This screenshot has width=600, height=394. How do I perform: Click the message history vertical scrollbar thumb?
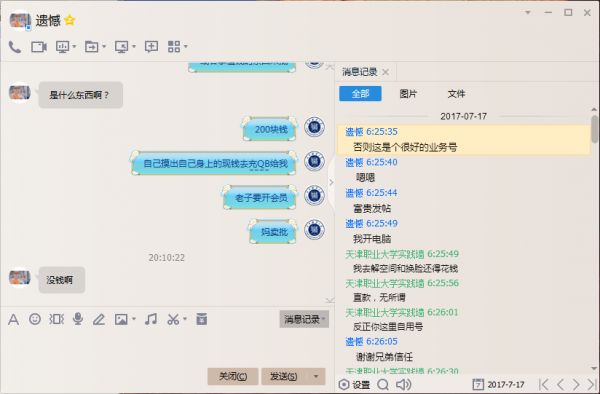click(x=594, y=129)
